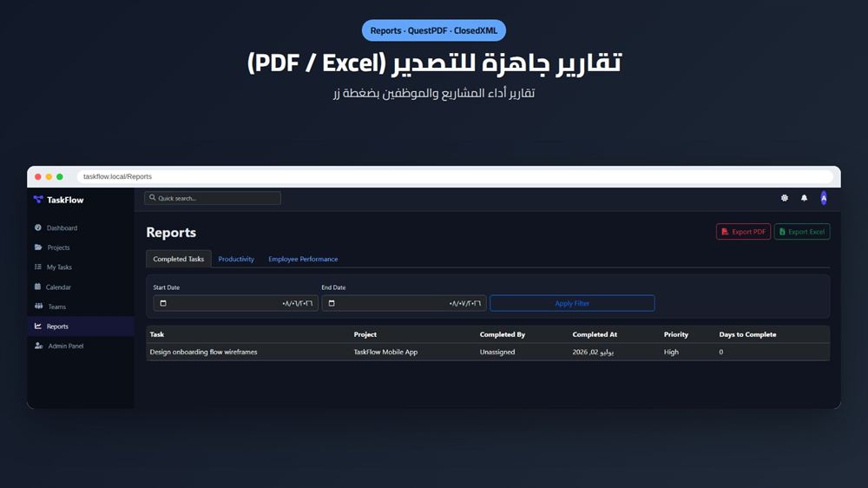Click the 'Unassigned' cell

click(497, 352)
